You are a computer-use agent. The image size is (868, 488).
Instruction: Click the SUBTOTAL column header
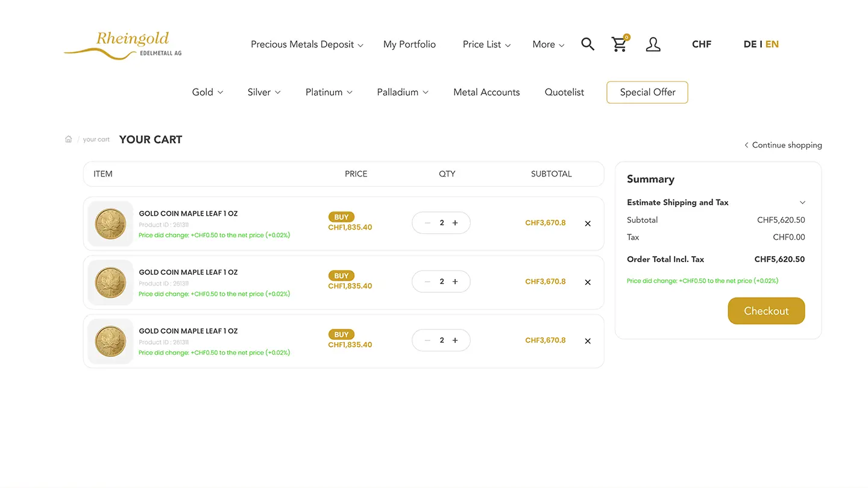point(551,174)
